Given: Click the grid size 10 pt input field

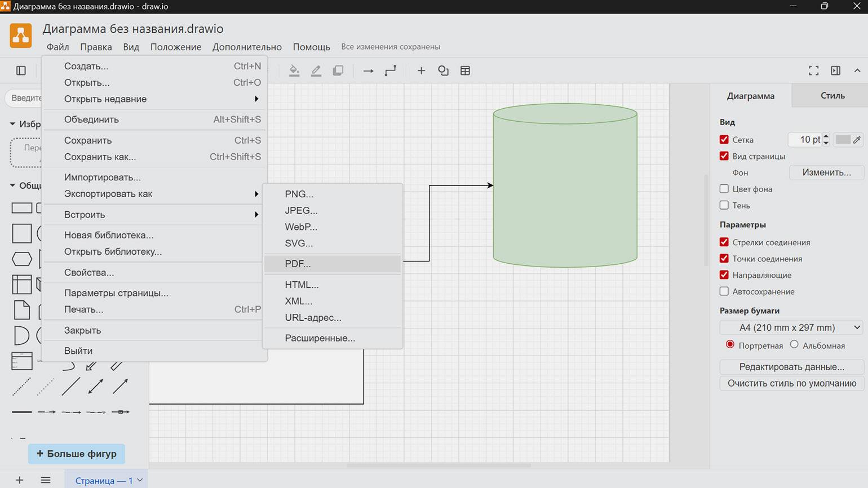Looking at the screenshot, I should click(x=805, y=139).
